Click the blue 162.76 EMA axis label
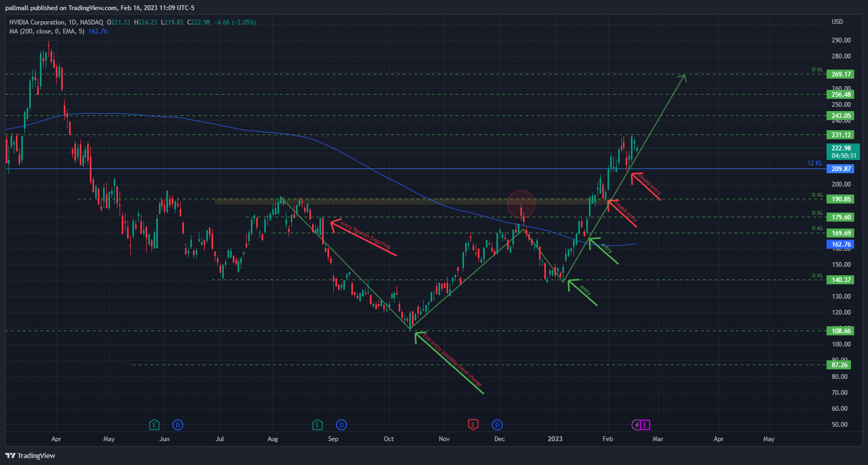The image size is (868, 465). 841,244
